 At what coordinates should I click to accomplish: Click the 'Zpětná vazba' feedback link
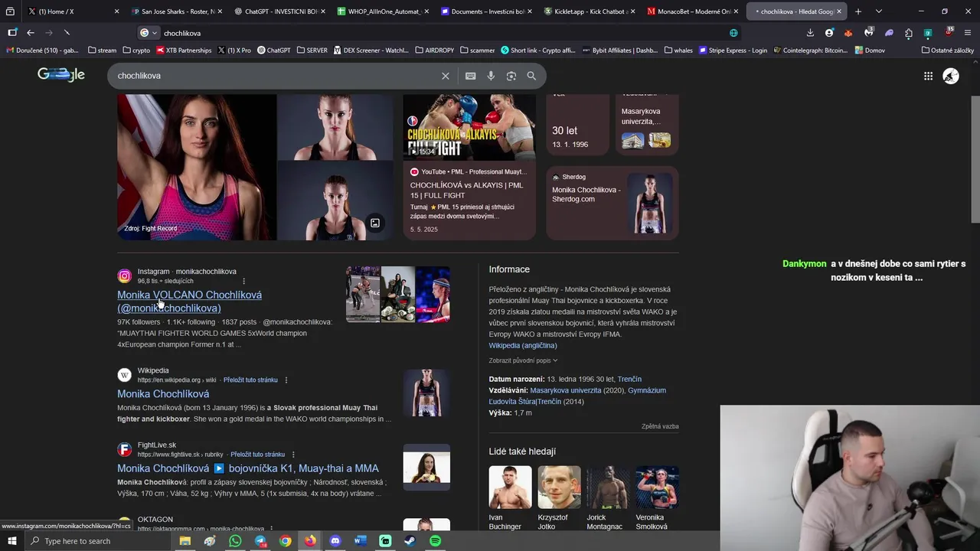pyautogui.click(x=660, y=426)
